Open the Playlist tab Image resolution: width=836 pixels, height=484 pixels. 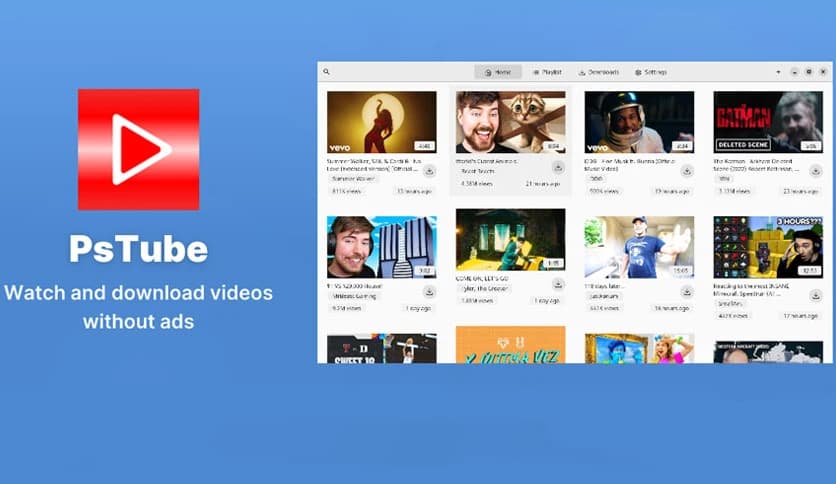(x=547, y=72)
